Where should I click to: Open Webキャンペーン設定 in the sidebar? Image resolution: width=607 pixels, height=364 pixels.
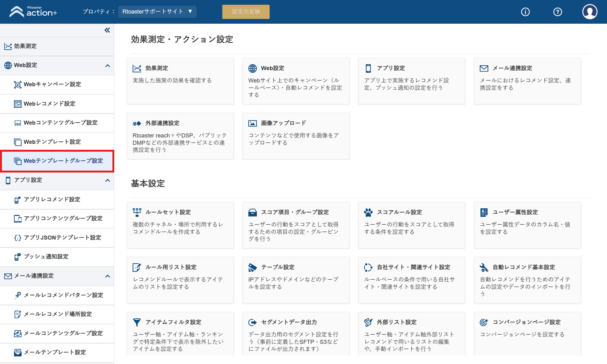(x=57, y=84)
